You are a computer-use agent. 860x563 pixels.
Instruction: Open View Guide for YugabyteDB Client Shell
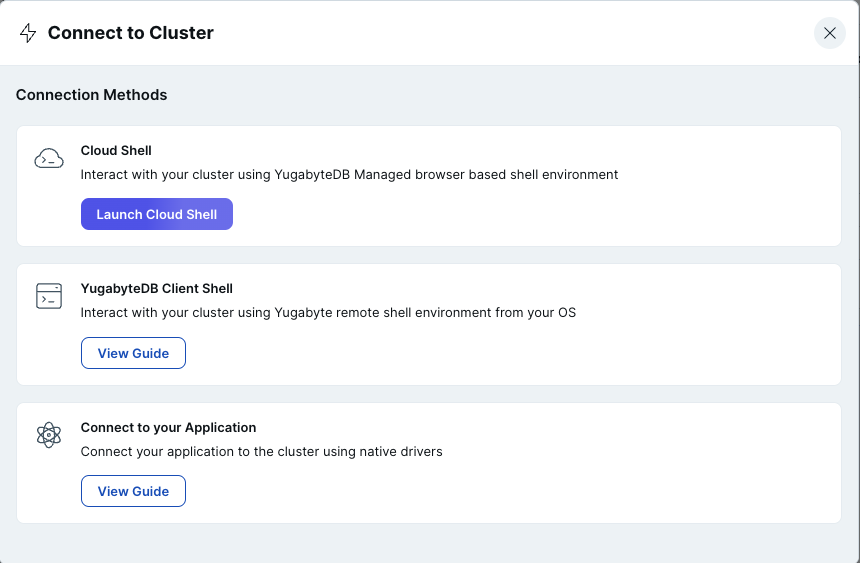pyautogui.click(x=133, y=353)
